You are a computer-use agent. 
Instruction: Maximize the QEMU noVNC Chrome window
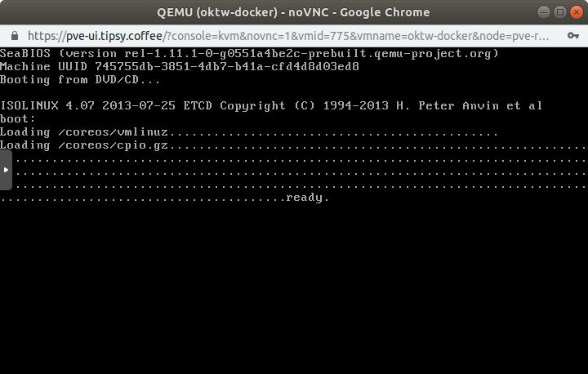tap(560, 12)
